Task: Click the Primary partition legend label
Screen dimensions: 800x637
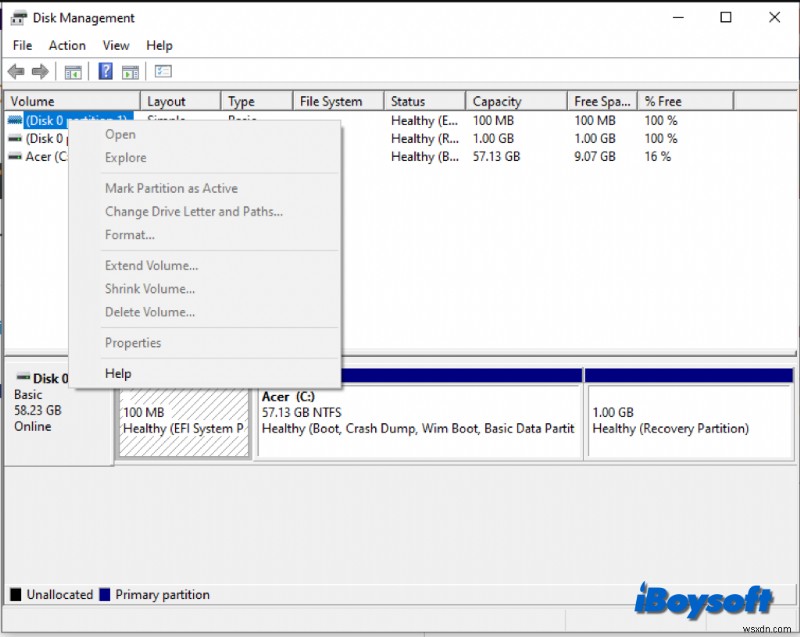Action: tap(162, 595)
